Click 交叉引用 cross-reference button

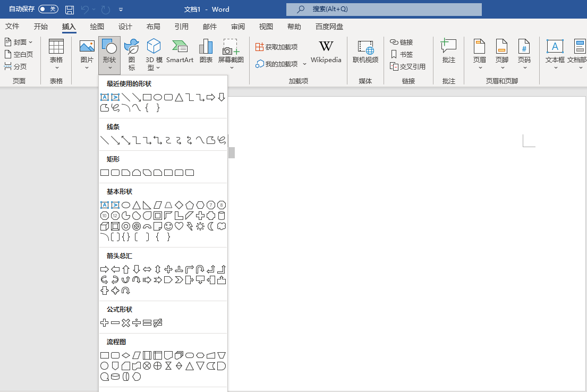pos(408,66)
